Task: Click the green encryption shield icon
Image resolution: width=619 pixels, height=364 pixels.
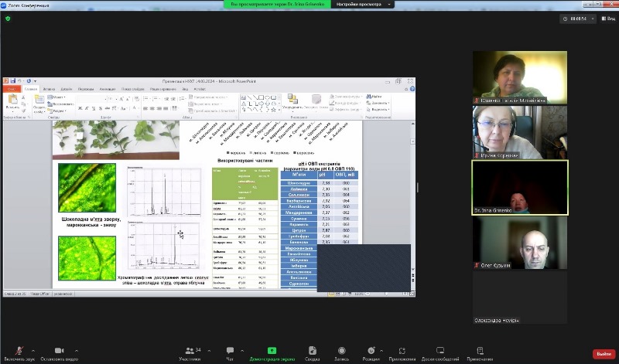Action: point(8,19)
